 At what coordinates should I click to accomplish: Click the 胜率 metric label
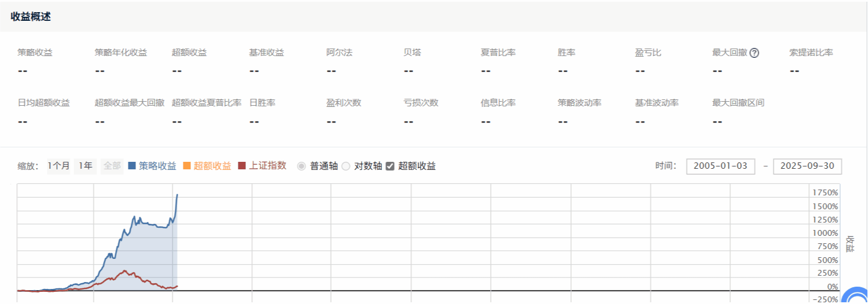(x=567, y=53)
